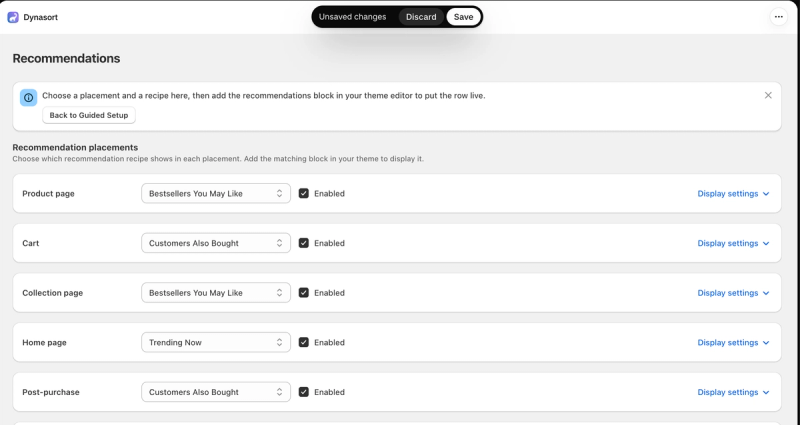Click the Post-purchase row label

point(51,392)
